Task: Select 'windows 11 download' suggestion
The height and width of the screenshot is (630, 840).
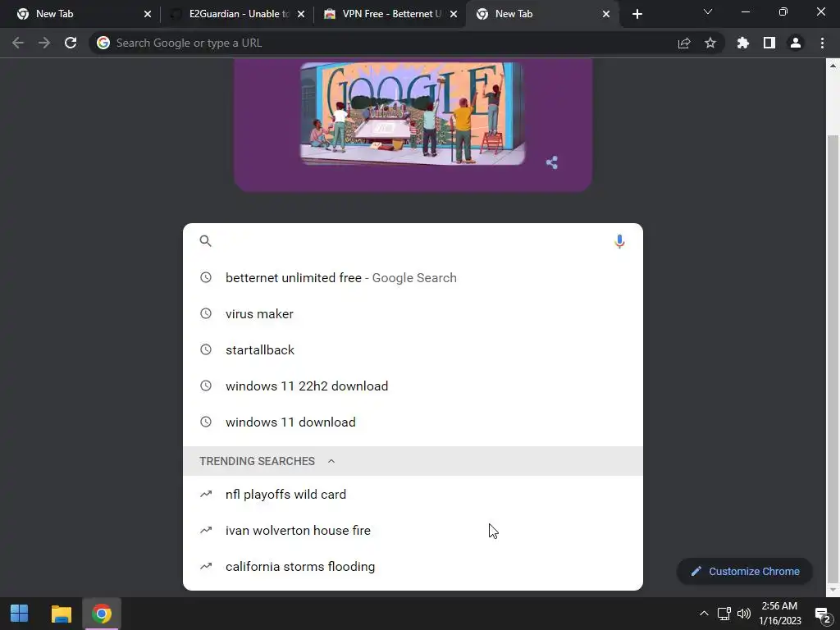Action: point(413,422)
